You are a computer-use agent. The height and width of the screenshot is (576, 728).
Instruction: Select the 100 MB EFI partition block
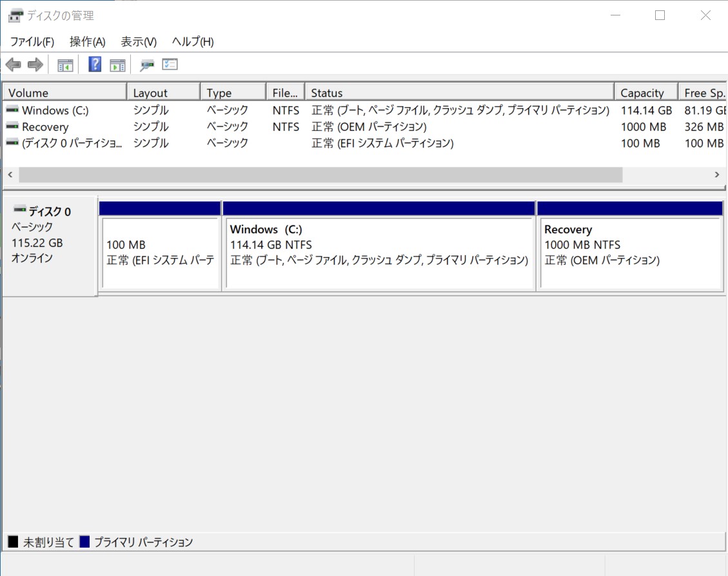(x=160, y=246)
